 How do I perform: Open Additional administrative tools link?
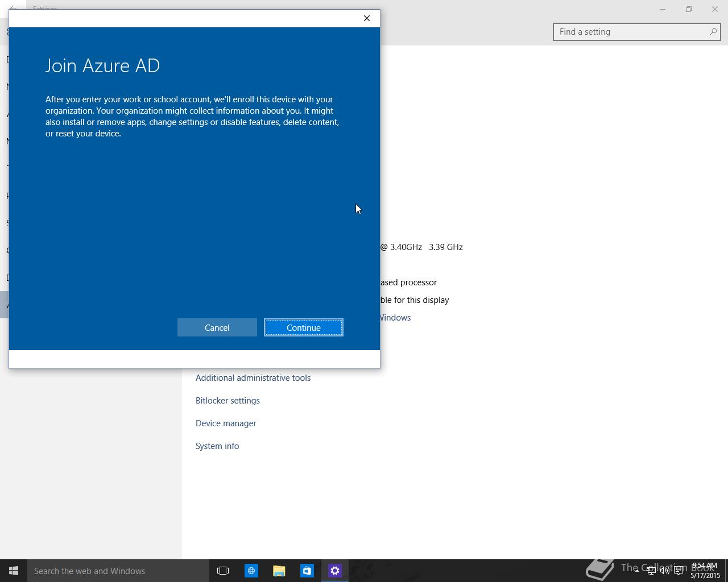[253, 378]
